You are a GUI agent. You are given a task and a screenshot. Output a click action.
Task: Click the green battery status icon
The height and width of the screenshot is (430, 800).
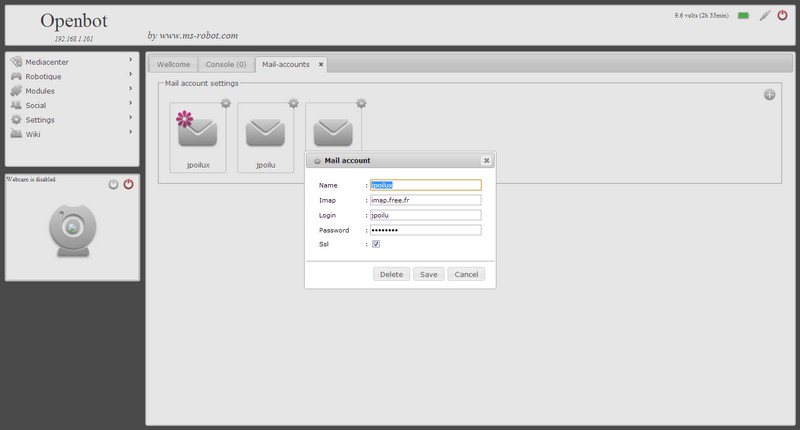743,16
